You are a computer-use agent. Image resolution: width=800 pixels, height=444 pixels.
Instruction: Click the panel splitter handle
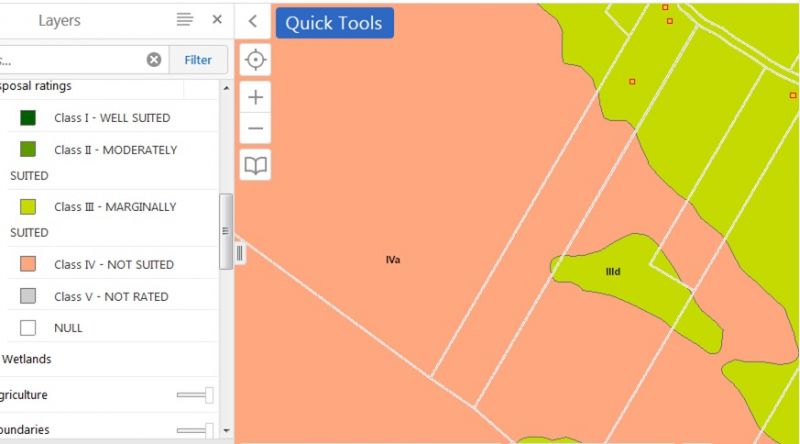[239, 253]
